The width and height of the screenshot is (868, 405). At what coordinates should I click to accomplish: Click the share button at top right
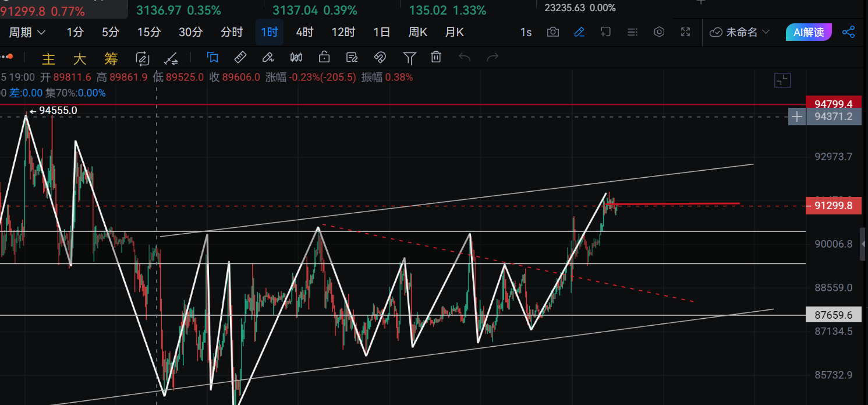(x=849, y=33)
